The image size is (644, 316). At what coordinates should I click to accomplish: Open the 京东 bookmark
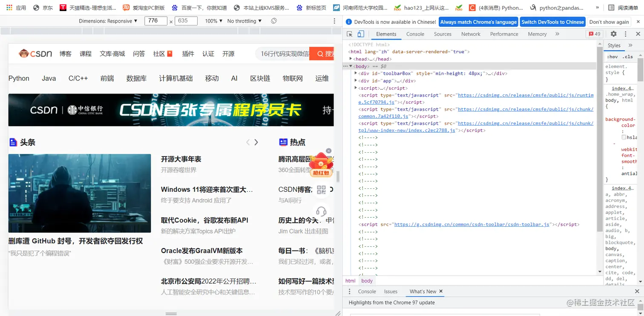(x=43, y=8)
